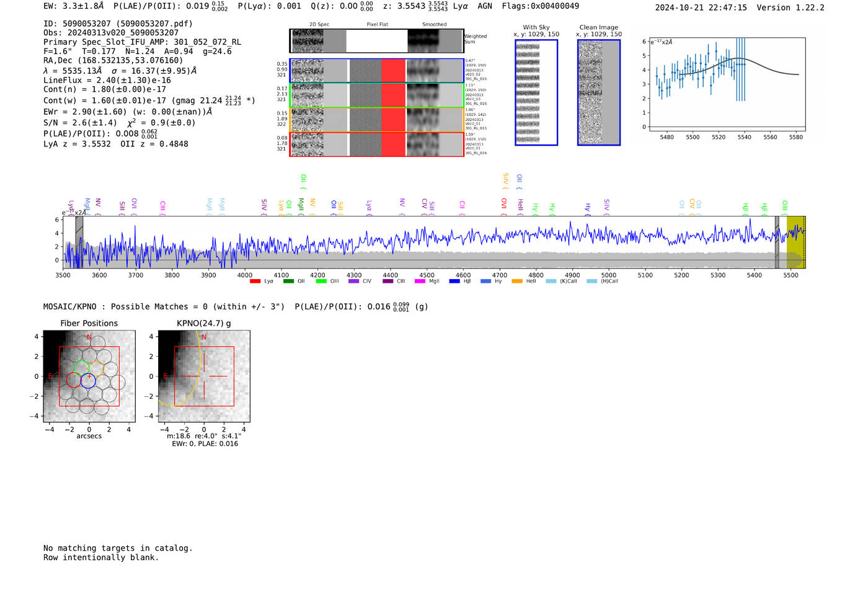This screenshot has width=868, height=591.
Task: Click the magenta MgII legend swatch
Action: click(x=420, y=282)
